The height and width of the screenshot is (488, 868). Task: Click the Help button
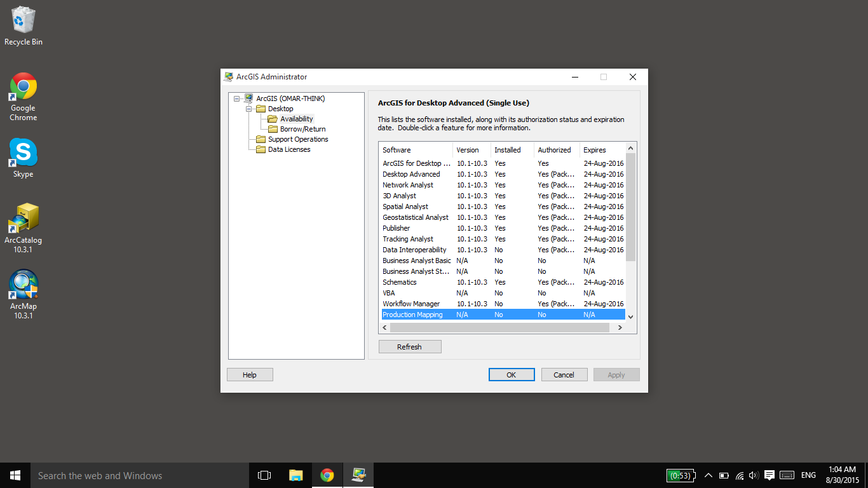click(x=250, y=375)
